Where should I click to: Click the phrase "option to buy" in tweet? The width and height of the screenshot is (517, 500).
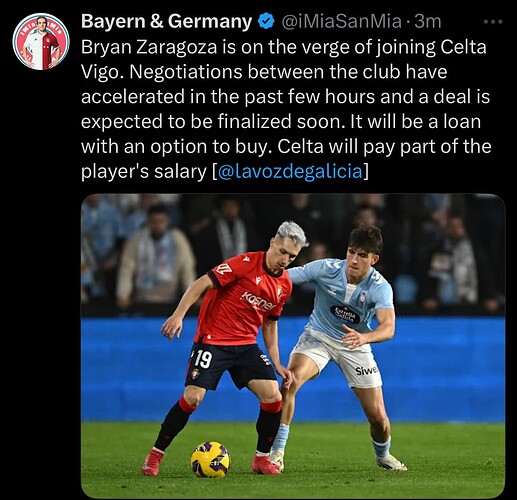click(x=209, y=147)
